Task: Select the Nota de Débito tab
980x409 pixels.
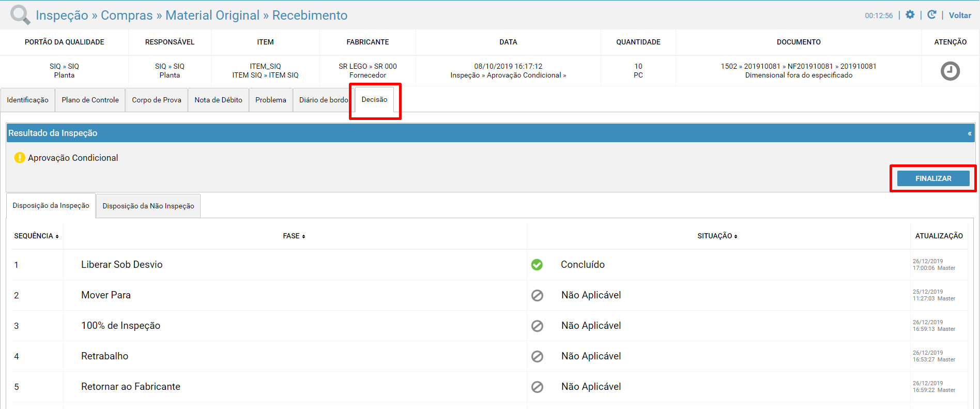Action: 218,100
